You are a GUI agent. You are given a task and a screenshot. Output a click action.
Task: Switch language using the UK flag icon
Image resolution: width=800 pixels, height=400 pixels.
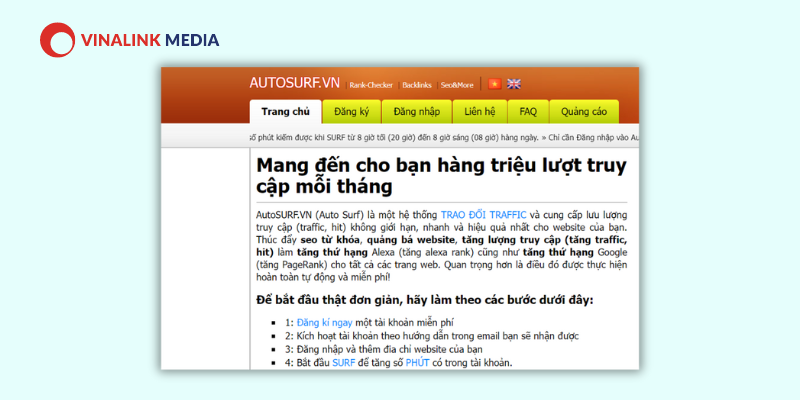click(514, 84)
